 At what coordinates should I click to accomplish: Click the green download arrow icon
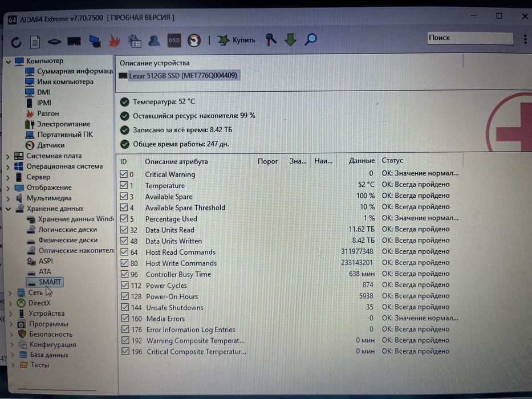click(x=290, y=39)
